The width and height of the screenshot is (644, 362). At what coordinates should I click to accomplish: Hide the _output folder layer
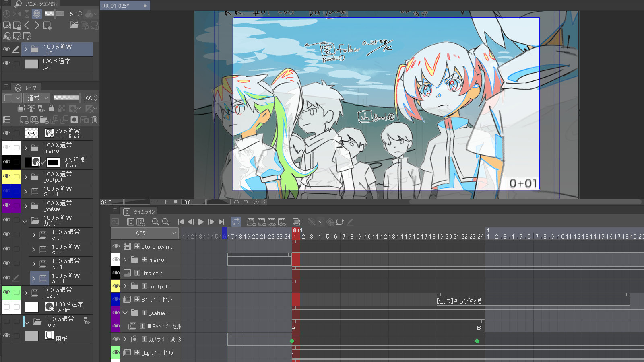click(7, 177)
